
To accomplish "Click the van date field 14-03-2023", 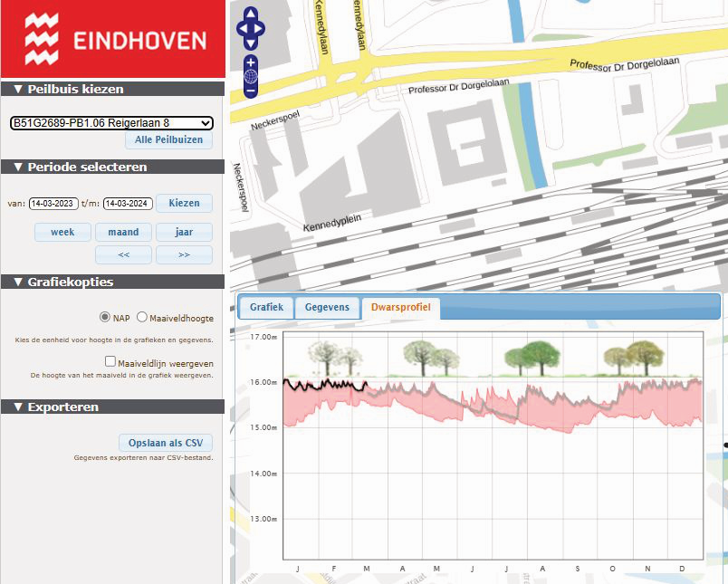I will point(53,204).
